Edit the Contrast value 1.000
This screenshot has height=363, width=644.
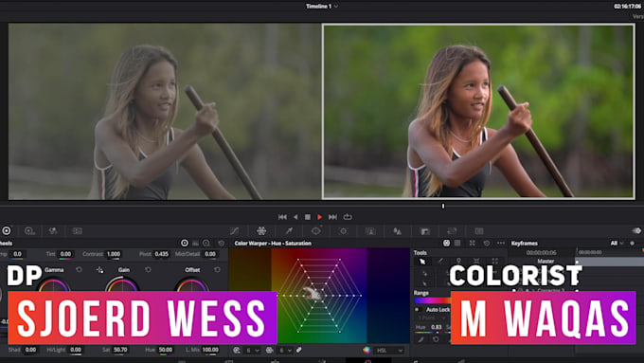114,254
